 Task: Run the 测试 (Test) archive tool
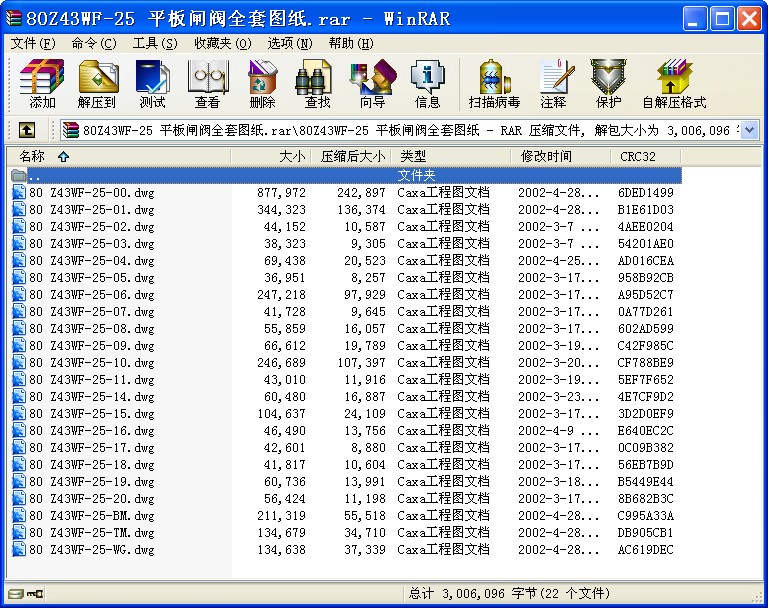152,84
